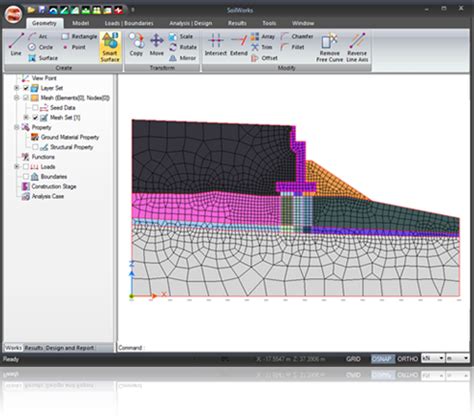Click the Point tool
The height and width of the screenshot is (420, 474).
pyautogui.click(x=74, y=47)
